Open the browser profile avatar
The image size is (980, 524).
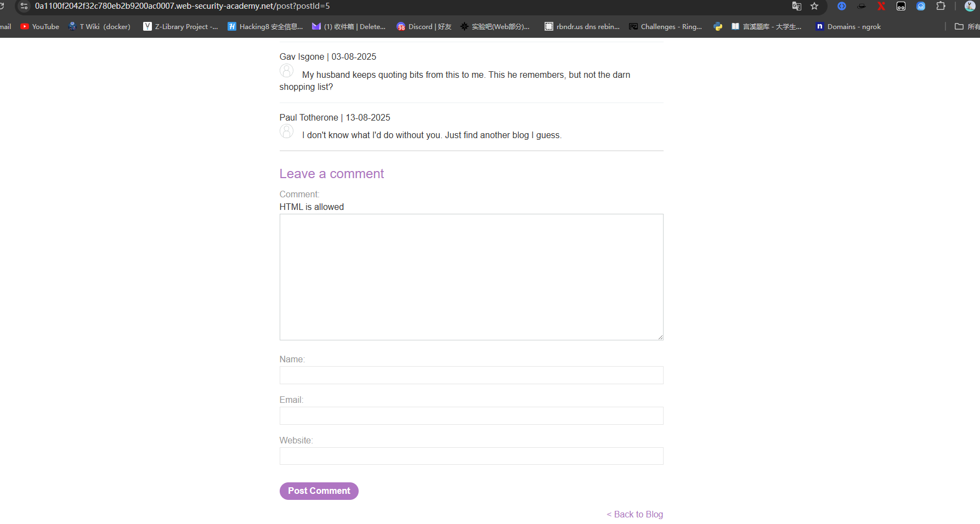click(x=970, y=6)
